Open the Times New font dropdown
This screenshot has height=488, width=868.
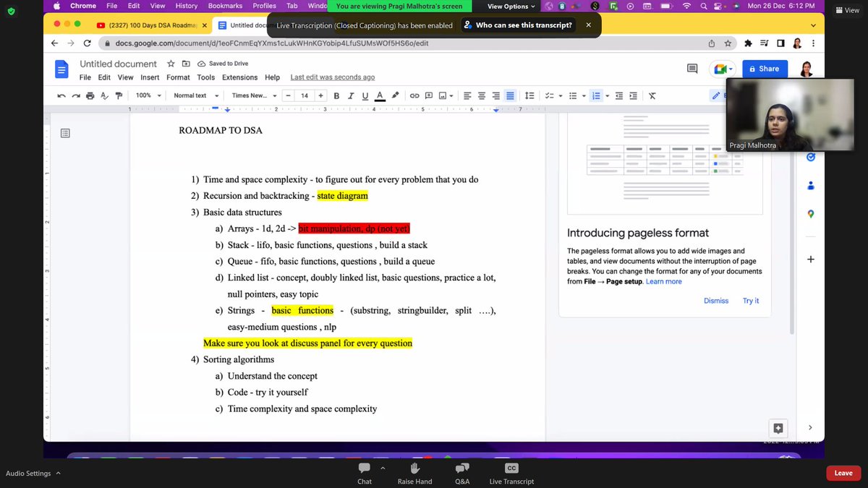(253, 95)
